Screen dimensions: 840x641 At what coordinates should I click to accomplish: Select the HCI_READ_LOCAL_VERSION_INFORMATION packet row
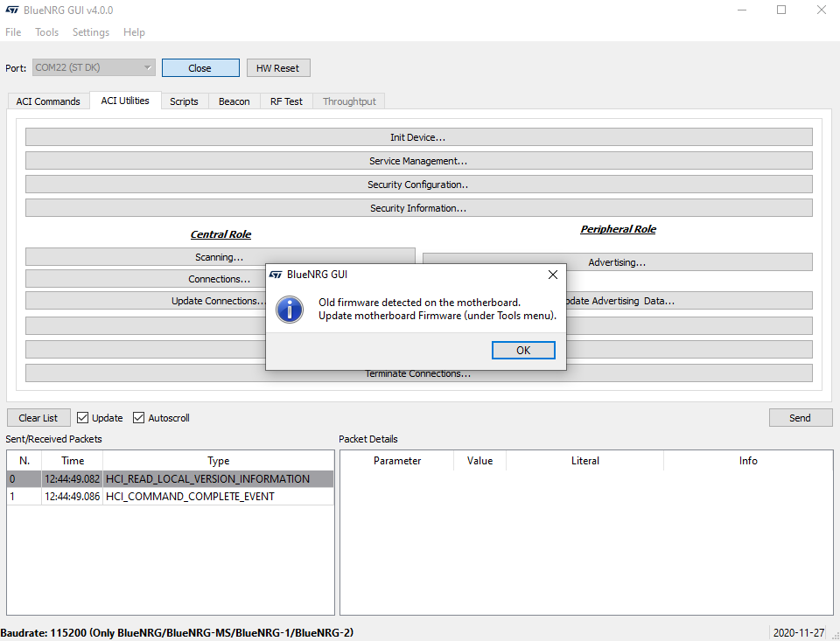pos(171,478)
